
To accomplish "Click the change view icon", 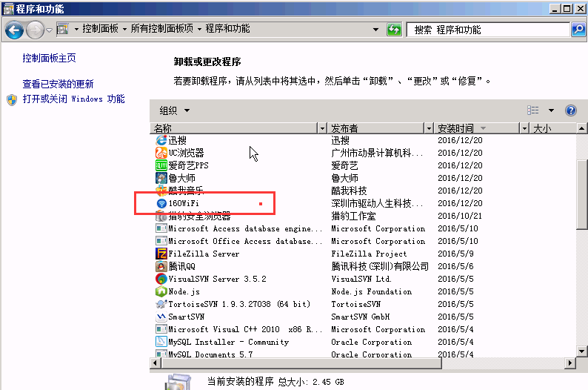I will point(533,110).
